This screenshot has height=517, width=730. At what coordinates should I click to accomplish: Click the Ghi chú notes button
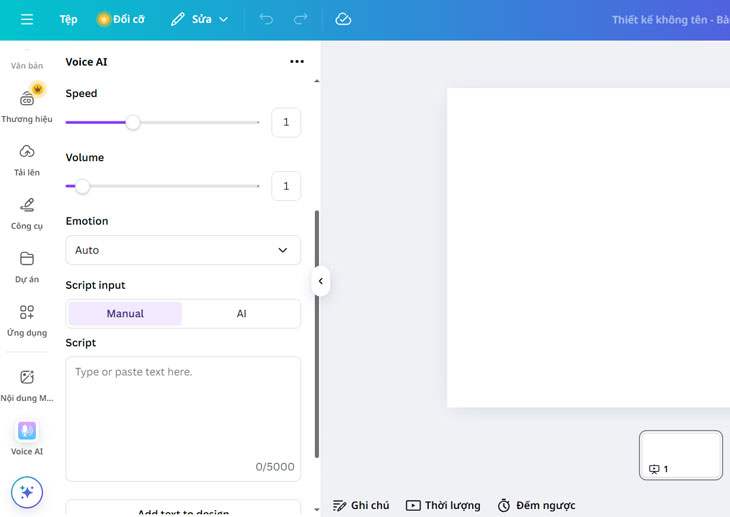click(x=361, y=505)
